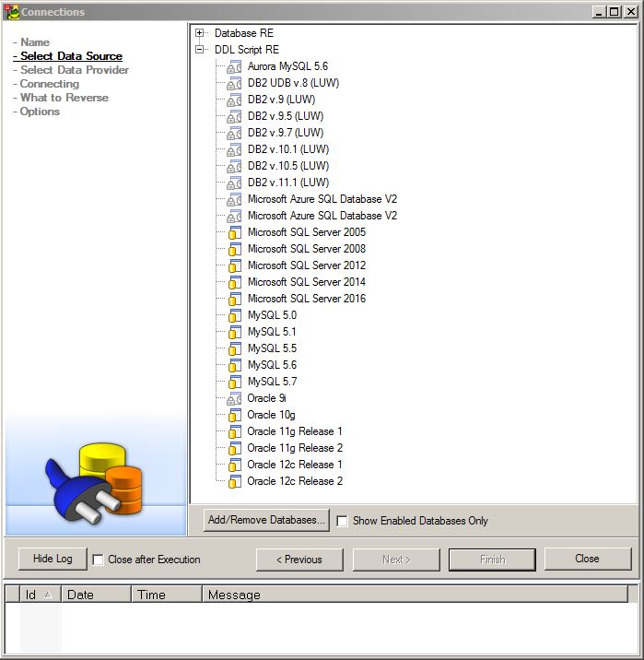Open the Add/Remove Databases dialog
The width and height of the screenshot is (644, 660).
click(266, 520)
